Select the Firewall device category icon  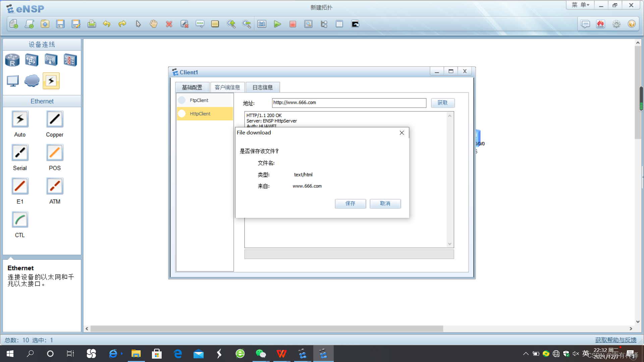(x=70, y=60)
